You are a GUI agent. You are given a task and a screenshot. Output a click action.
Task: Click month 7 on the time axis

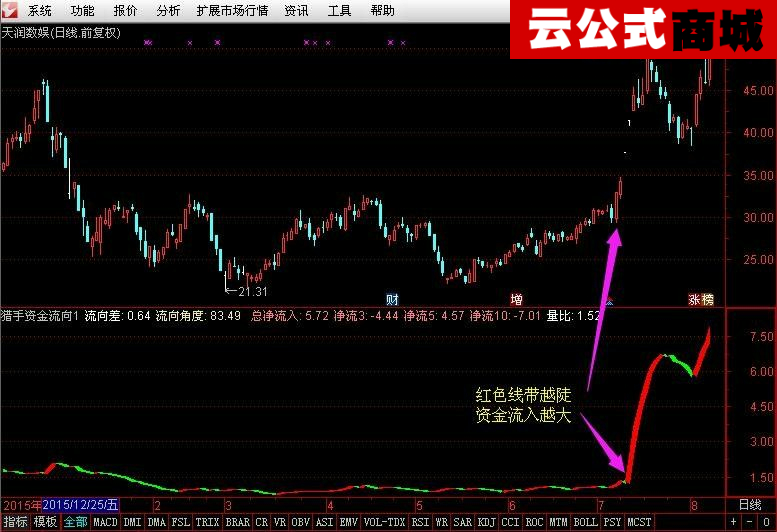click(601, 506)
